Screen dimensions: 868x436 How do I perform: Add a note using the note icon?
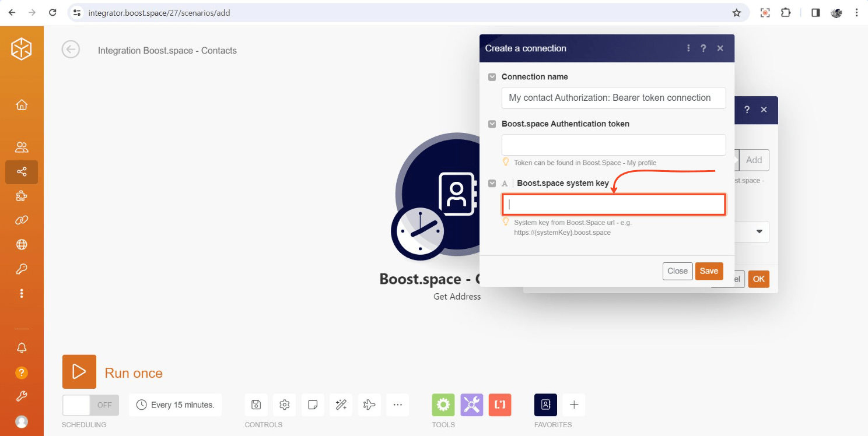pos(313,405)
